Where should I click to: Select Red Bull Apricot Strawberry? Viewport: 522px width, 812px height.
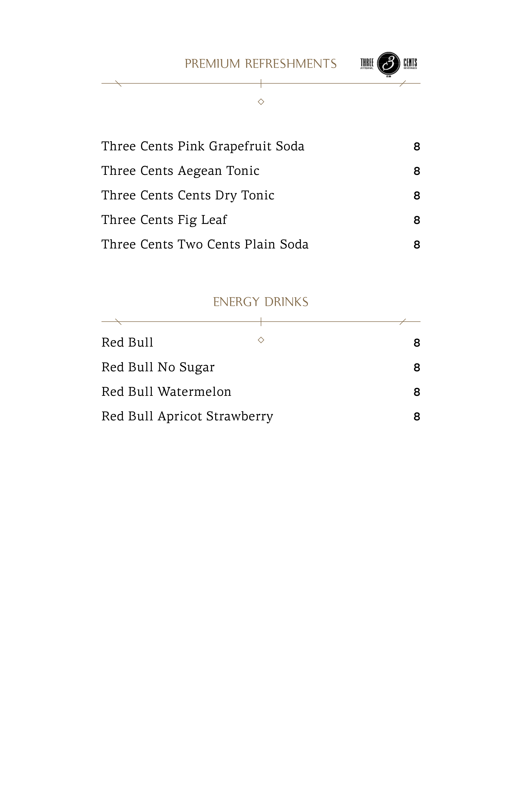187,417
